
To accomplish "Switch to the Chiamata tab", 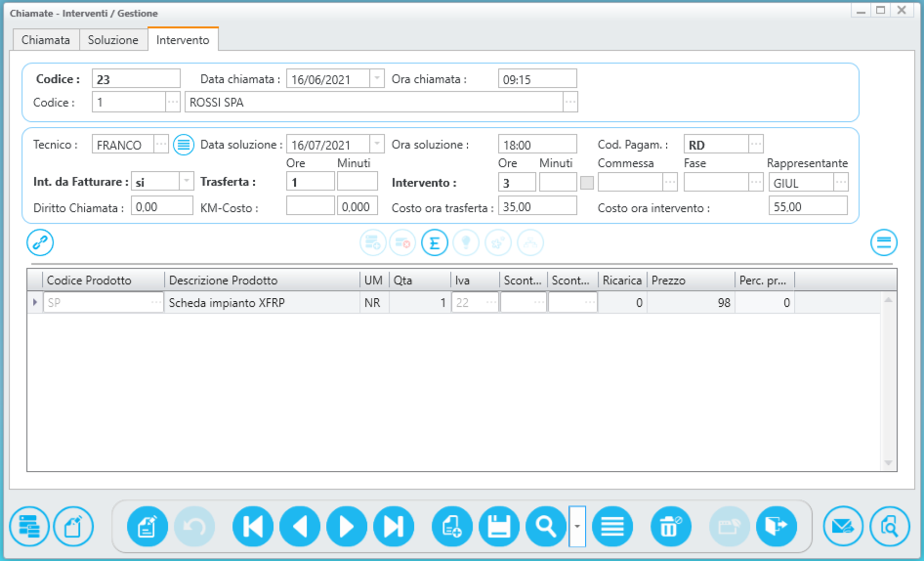I will click(x=46, y=39).
